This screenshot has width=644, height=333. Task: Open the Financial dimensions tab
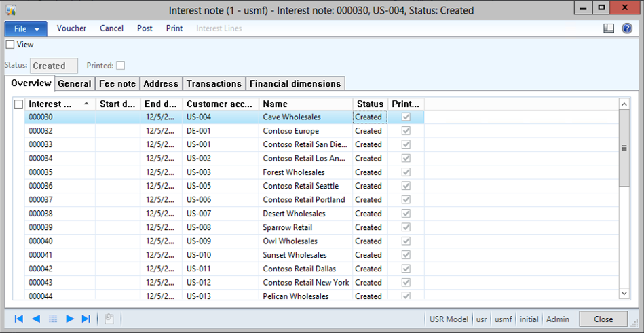pos(295,83)
